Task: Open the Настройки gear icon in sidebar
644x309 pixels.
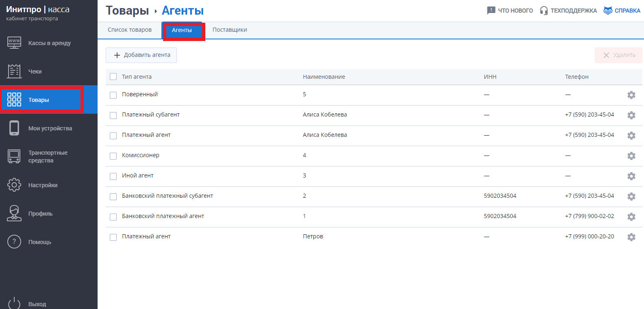Action: tap(14, 185)
